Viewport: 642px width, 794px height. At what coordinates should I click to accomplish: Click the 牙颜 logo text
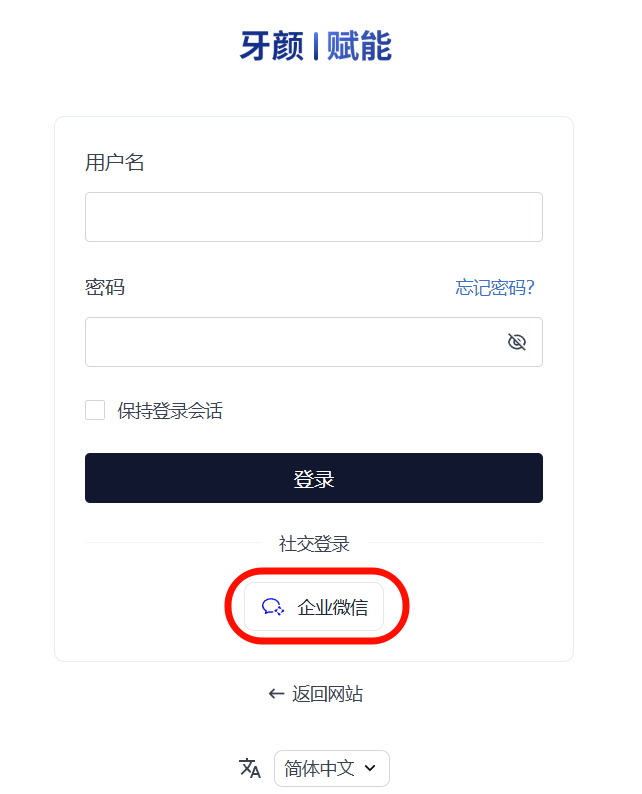click(271, 46)
